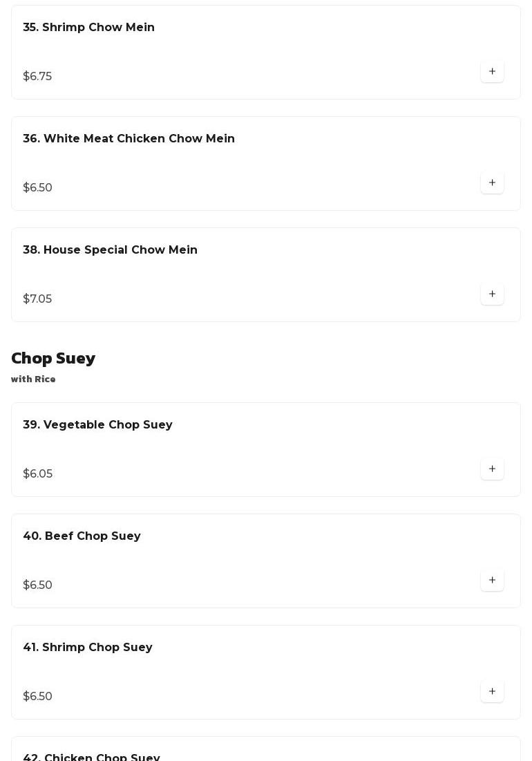Add Shrimp Chow Mein to the order
Viewport: 532px width, 761px height.
[492, 72]
